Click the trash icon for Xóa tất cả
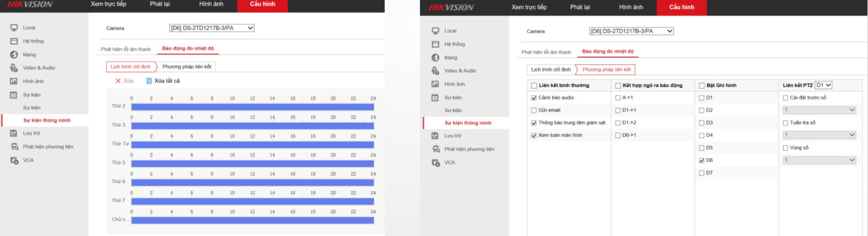 pos(149,81)
